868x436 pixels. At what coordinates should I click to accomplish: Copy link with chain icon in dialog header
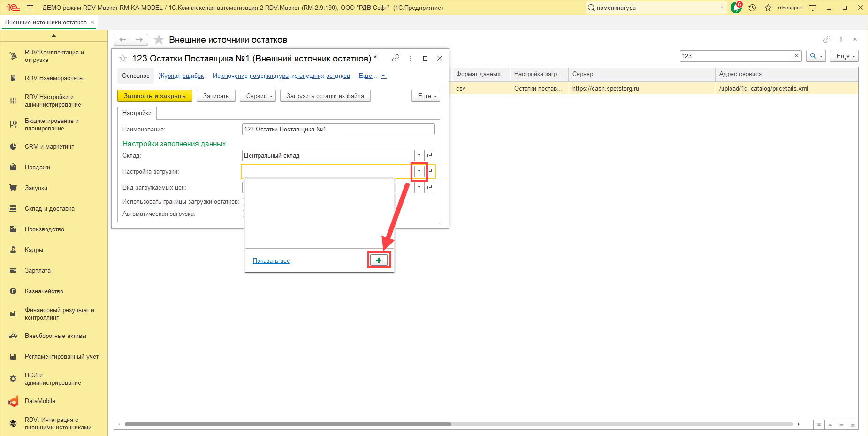(x=396, y=58)
